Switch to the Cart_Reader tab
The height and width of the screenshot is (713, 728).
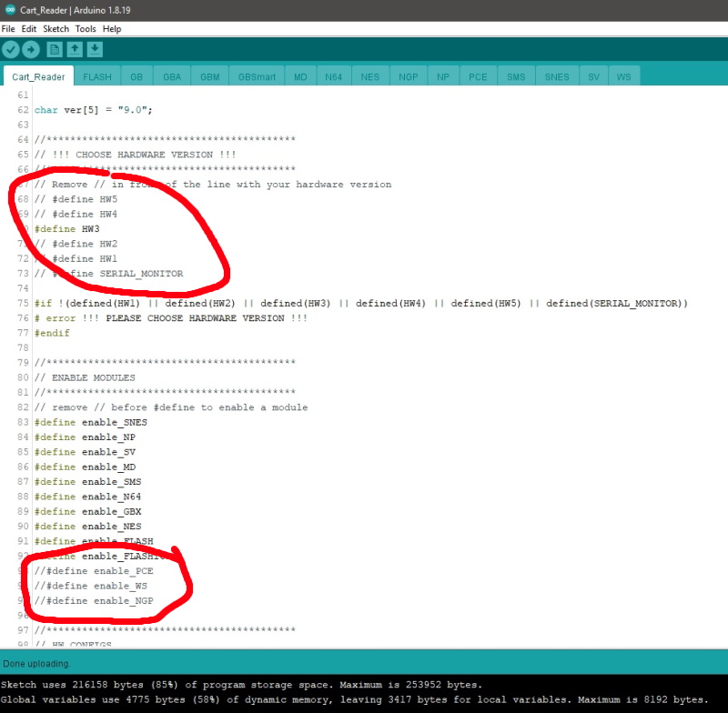coord(38,76)
